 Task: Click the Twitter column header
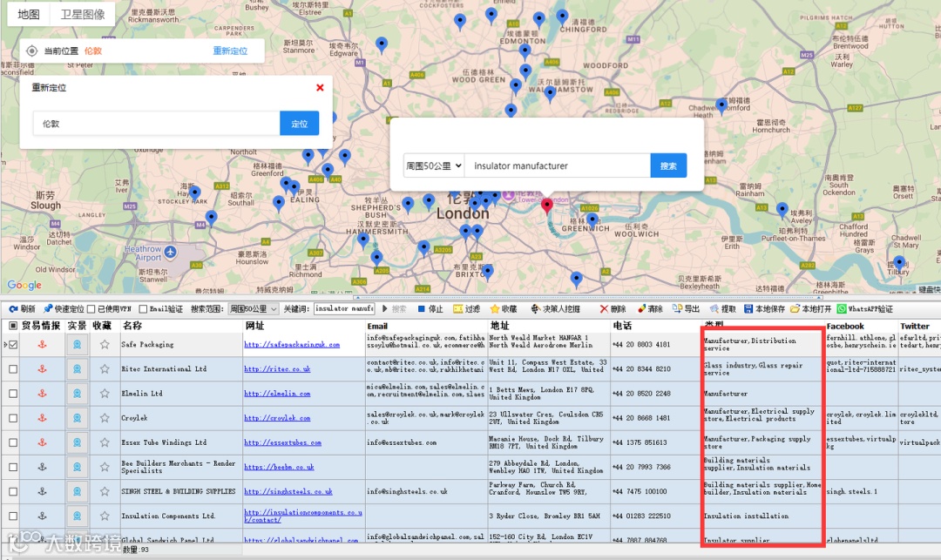click(915, 326)
